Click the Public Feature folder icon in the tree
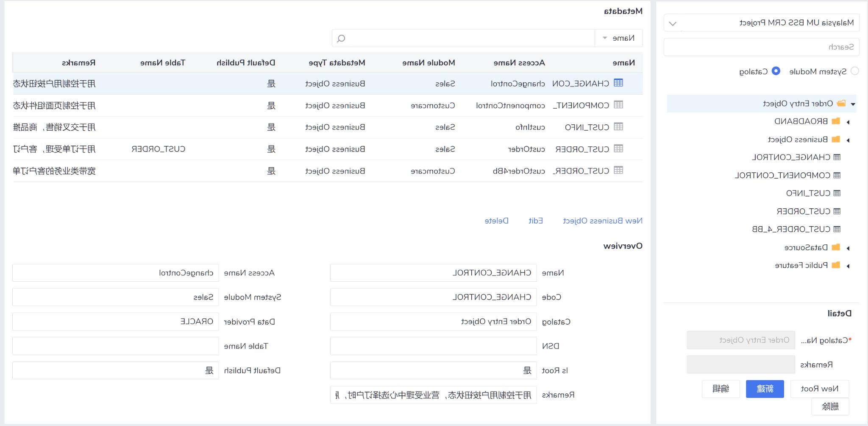 click(836, 265)
